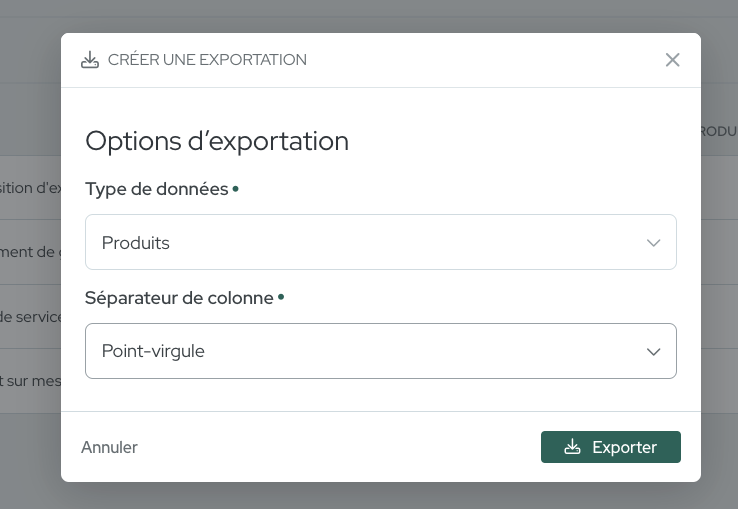Click the Séparateur de colonne label
The height and width of the screenshot is (509, 738).
179,298
